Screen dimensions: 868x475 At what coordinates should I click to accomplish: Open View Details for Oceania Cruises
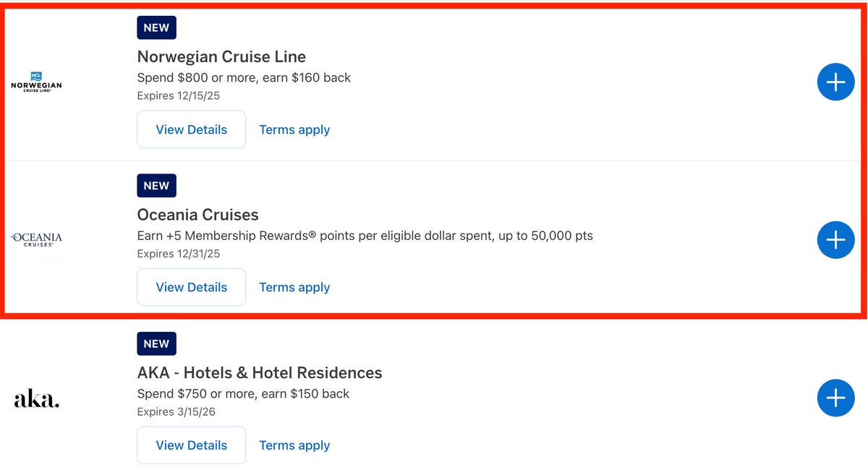point(191,287)
